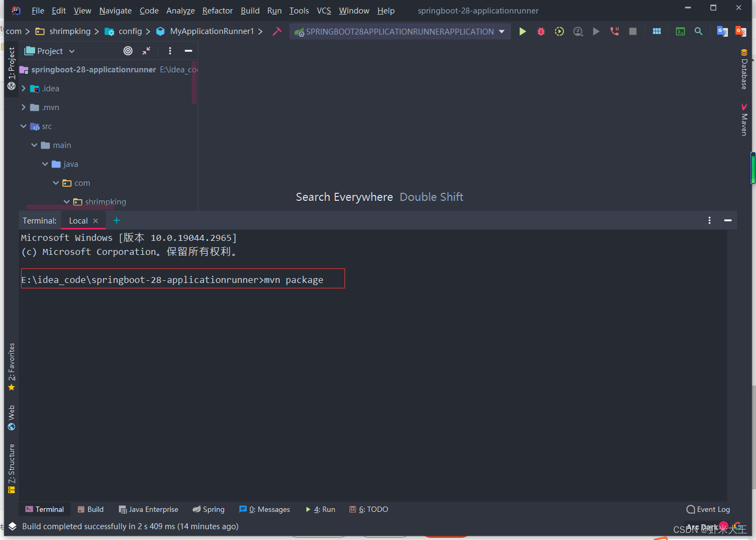Open the Database tool window
Screen dimensions: 756x540
coord(744,70)
